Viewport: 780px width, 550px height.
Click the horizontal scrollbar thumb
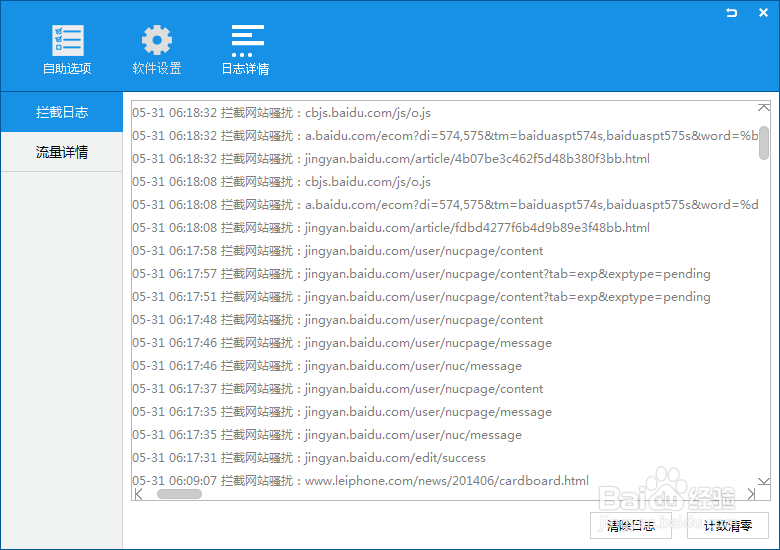click(180, 494)
